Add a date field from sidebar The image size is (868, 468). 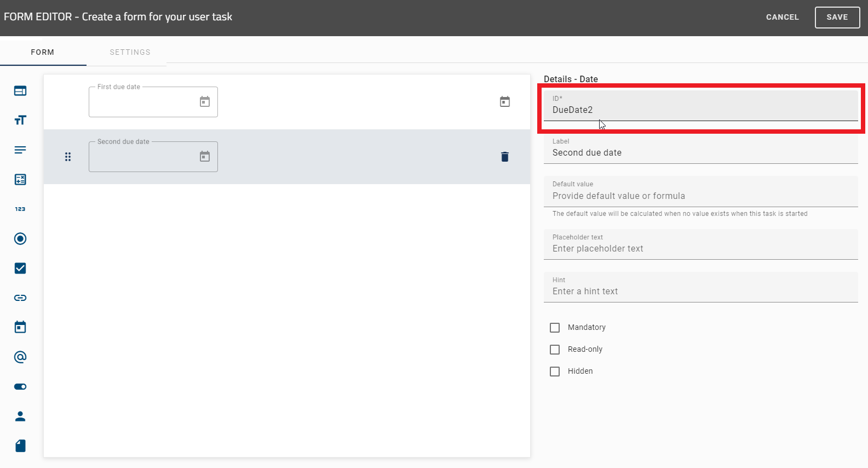[x=20, y=327]
